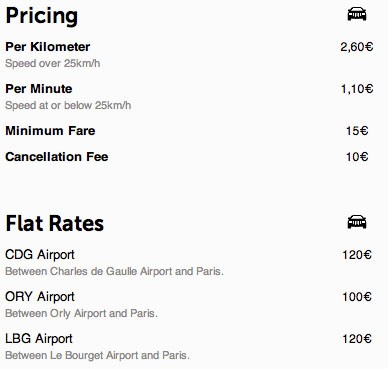Click the Per Minute label
The image size is (388, 369).
point(39,89)
